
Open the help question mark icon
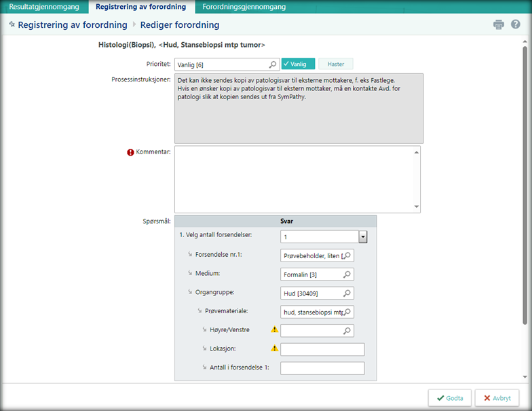point(516,25)
